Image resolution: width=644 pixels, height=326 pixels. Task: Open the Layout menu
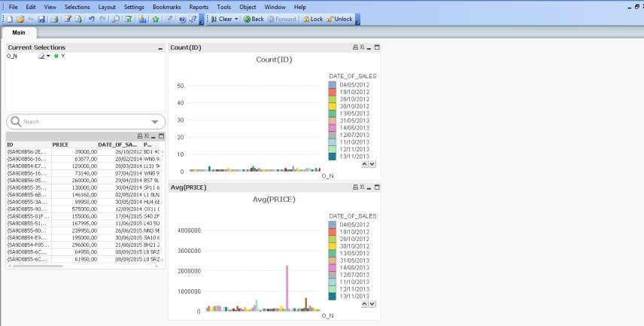pyautogui.click(x=107, y=7)
